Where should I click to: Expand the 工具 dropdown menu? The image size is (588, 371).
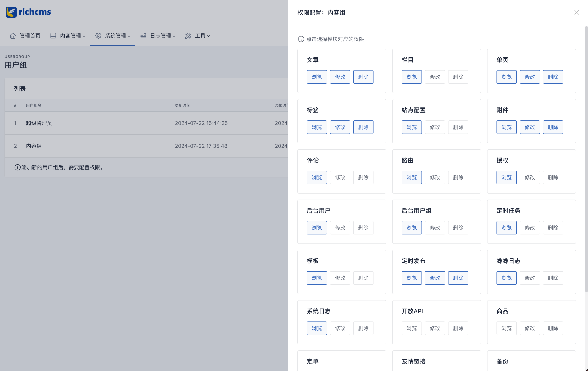(198, 36)
